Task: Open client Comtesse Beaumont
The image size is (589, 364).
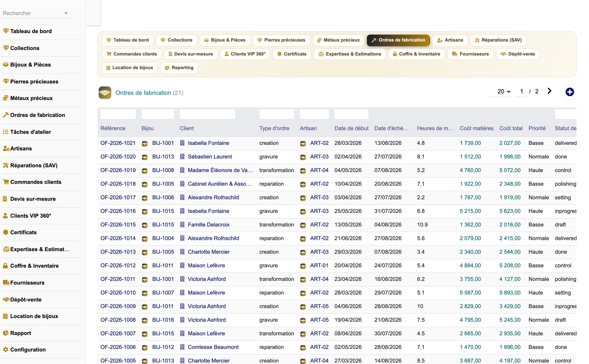Action: click(213, 347)
